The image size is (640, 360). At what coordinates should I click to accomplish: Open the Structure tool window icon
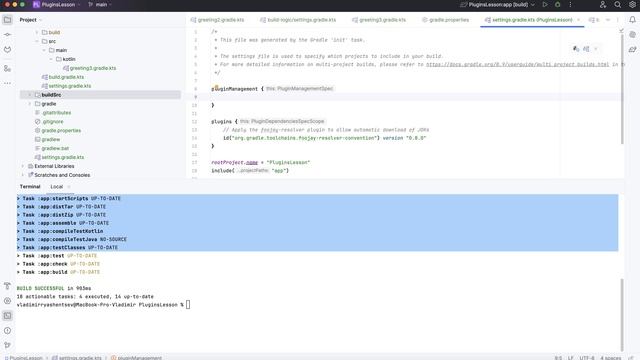[x=7, y=68]
